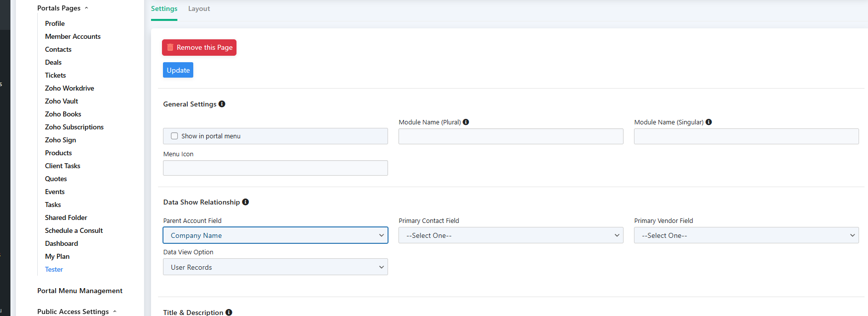Focus the Module Name (Plural) text field
The height and width of the screenshot is (316, 868).
(511, 136)
